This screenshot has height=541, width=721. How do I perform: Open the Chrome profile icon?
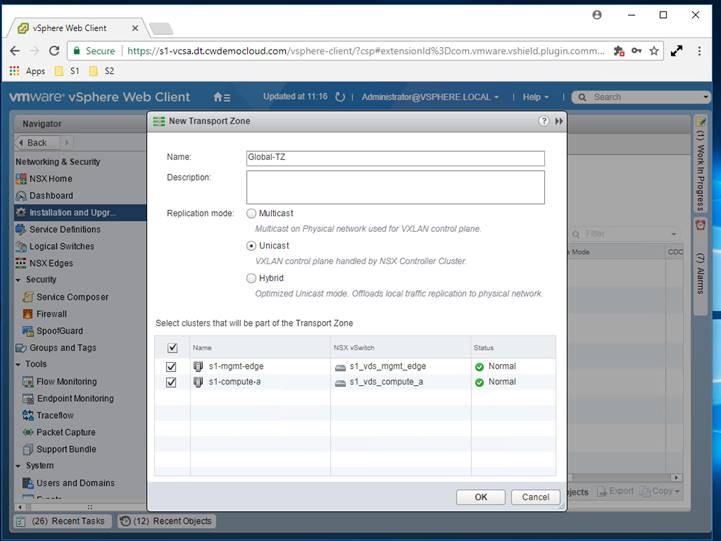tap(597, 15)
